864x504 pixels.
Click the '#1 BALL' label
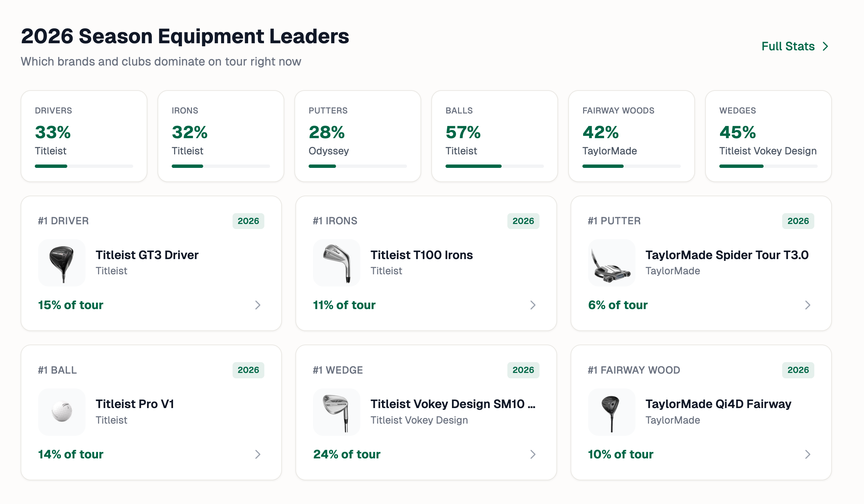(x=57, y=370)
